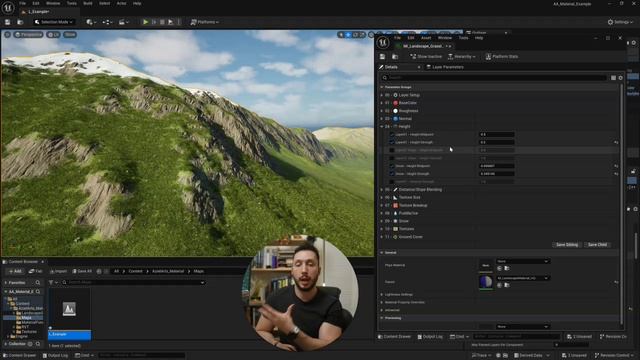
Task: Click the Show button in viewport
Action: tap(70, 35)
